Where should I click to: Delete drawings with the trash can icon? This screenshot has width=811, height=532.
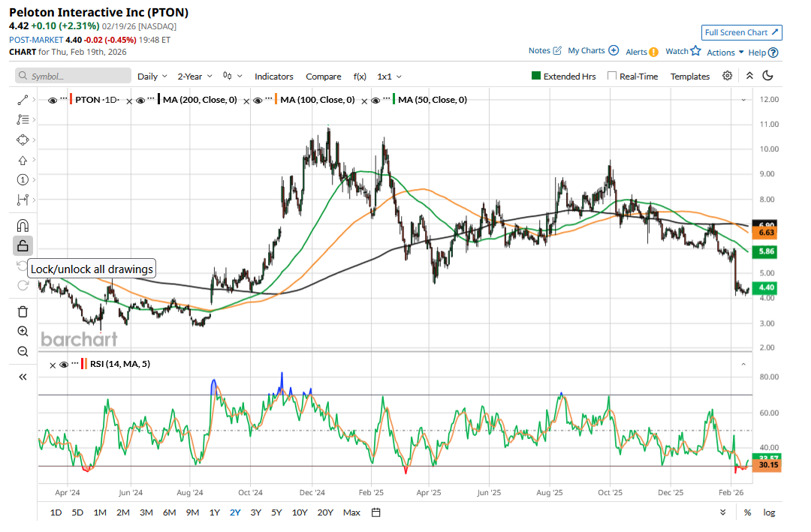tap(23, 311)
